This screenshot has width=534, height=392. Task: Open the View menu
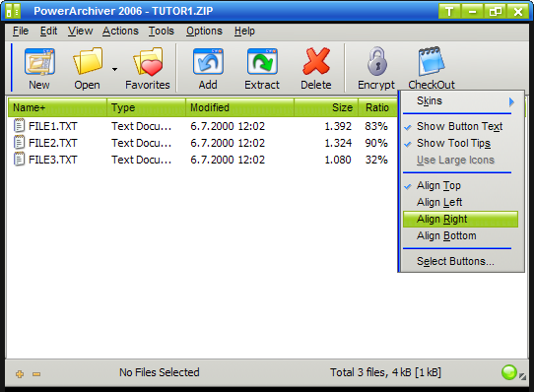(x=80, y=31)
